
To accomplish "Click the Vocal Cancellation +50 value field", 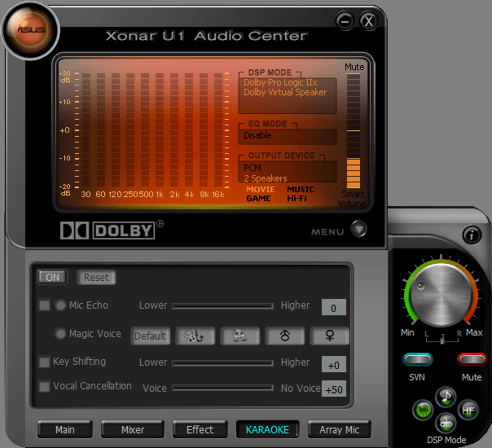I will [334, 389].
